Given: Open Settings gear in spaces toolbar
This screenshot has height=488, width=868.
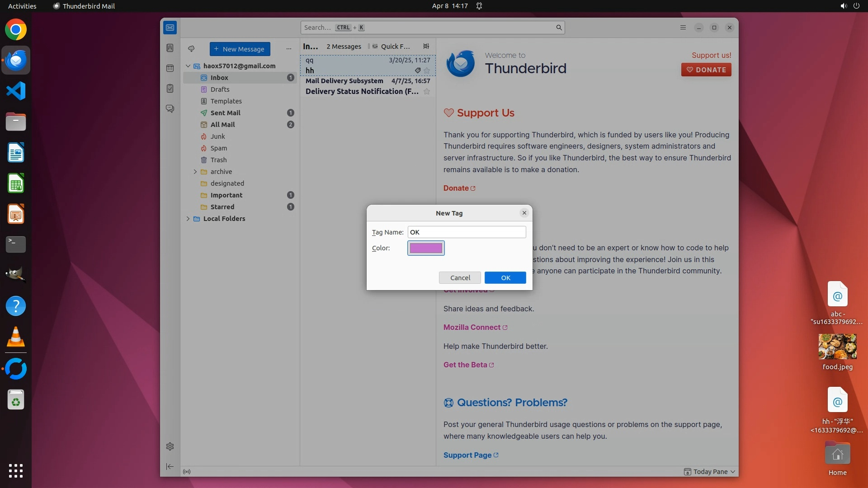Looking at the screenshot, I should click(x=170, y=446).
